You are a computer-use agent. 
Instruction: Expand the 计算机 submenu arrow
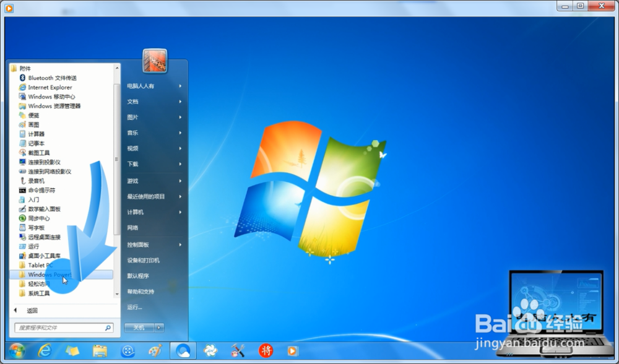click(180, 212)
